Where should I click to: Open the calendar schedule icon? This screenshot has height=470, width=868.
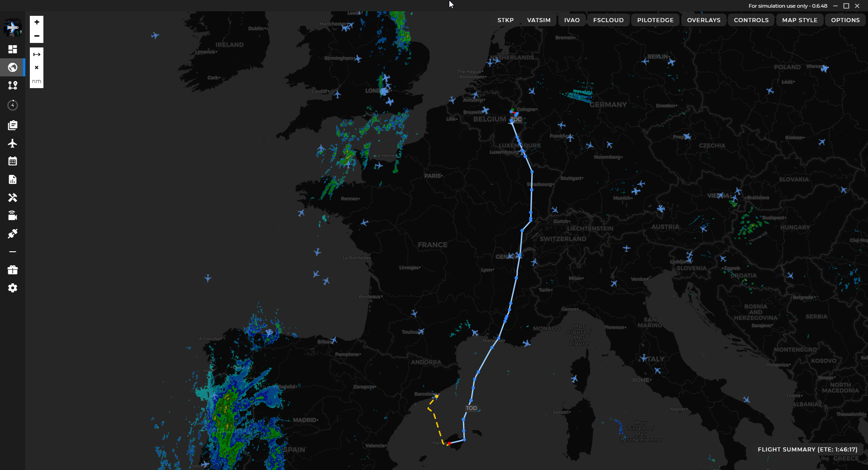13,161
